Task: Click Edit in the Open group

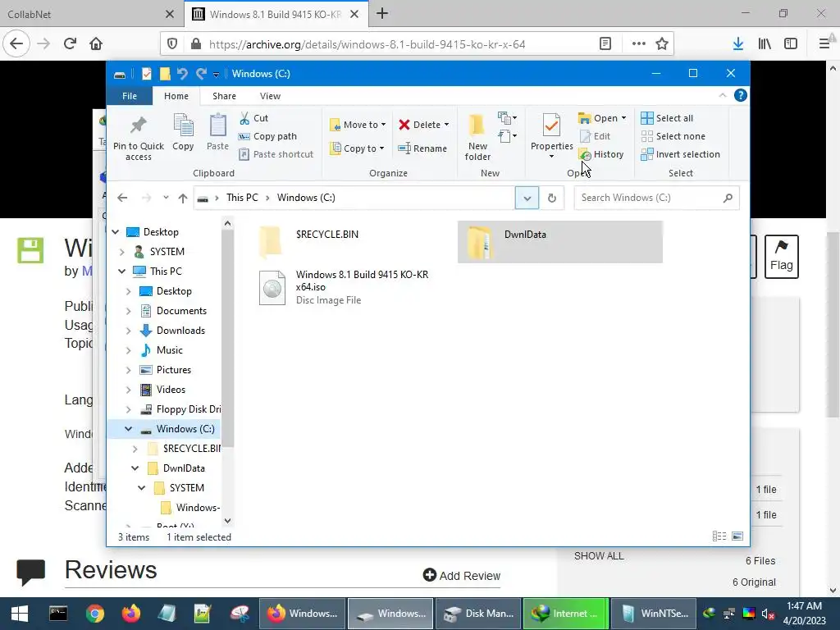Action: click(595, 136)
